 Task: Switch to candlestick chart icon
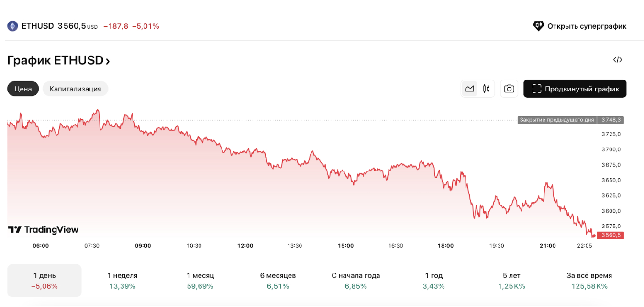(486, 89)
